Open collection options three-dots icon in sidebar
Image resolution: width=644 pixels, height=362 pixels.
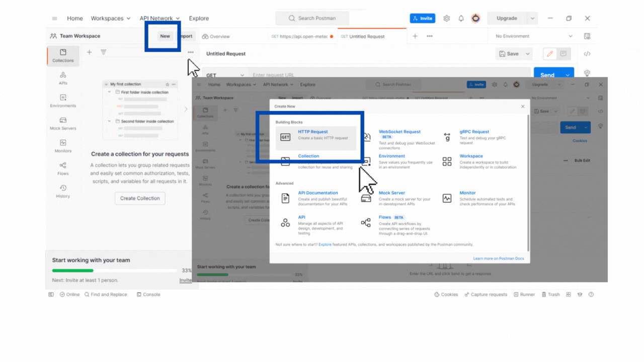tap(191, 52)
